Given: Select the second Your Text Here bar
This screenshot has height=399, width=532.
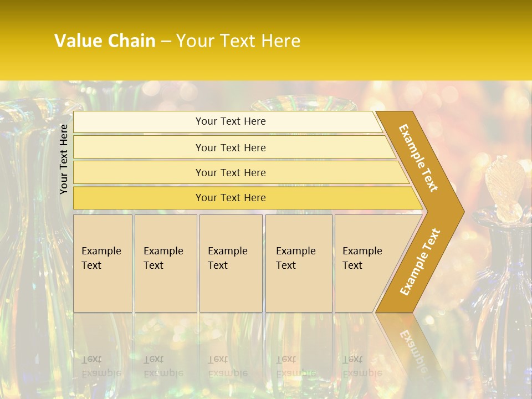Looking at the screenshot, I should tap(234, 147).
